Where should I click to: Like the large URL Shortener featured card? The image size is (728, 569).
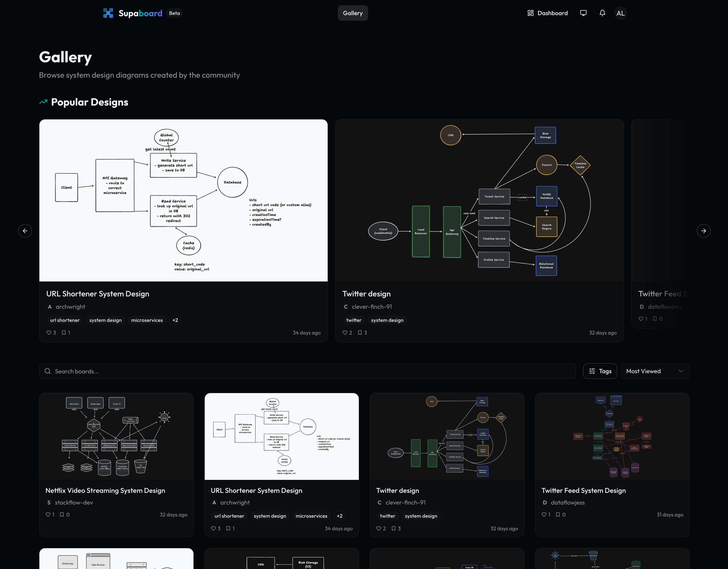pyautogui.click(x=49, y=333)
